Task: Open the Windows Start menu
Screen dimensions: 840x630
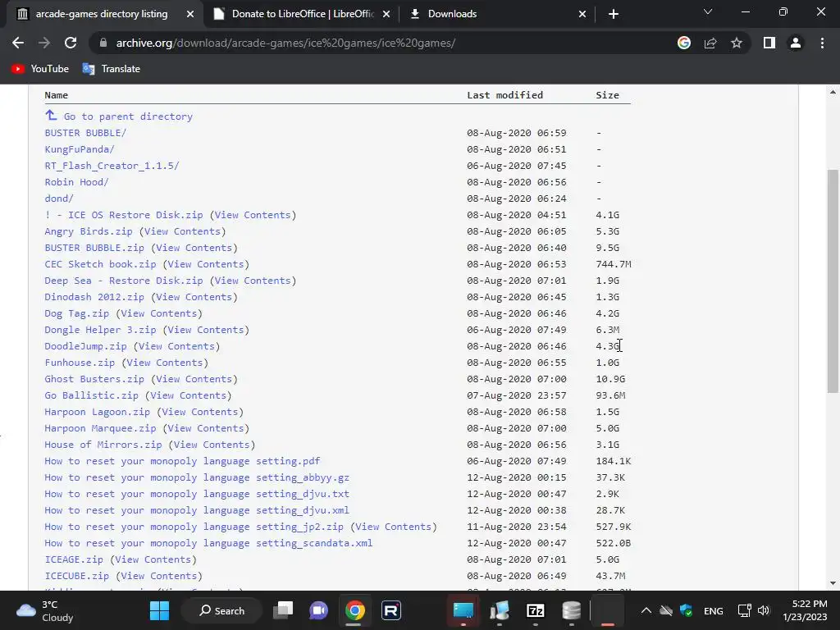Action: 159,610
